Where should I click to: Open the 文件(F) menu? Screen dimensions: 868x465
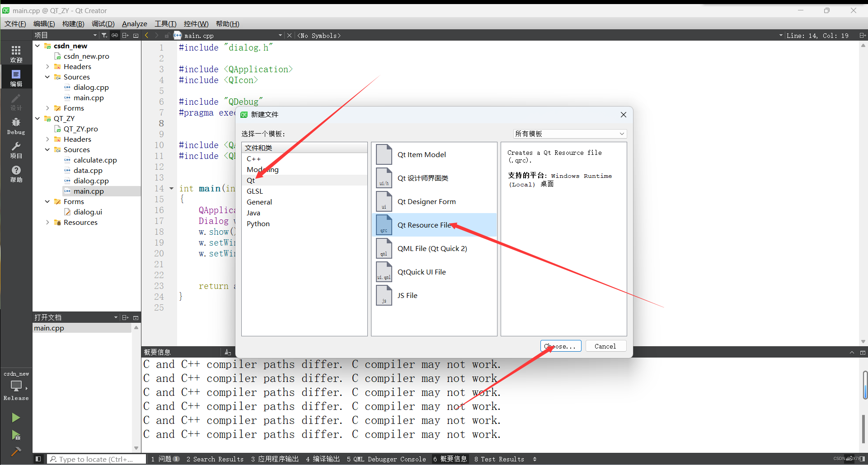click(15, 23)
